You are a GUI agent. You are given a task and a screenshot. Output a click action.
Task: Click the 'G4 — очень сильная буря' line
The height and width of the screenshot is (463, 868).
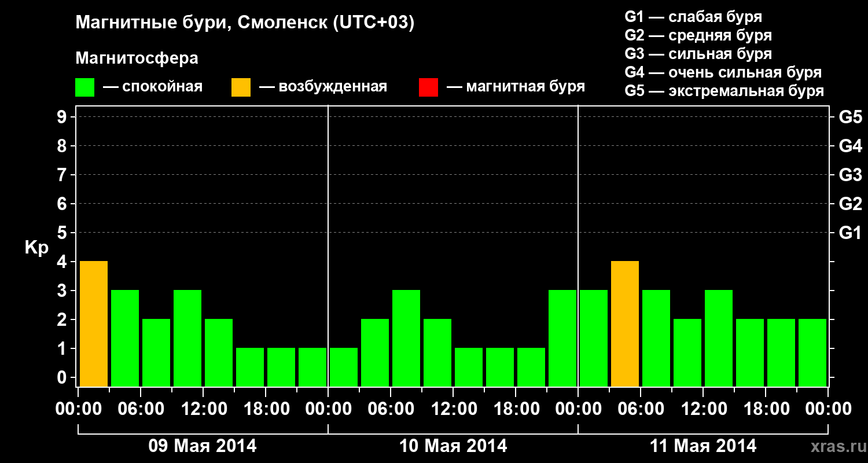pyautogui.click(x=723, y=72)
